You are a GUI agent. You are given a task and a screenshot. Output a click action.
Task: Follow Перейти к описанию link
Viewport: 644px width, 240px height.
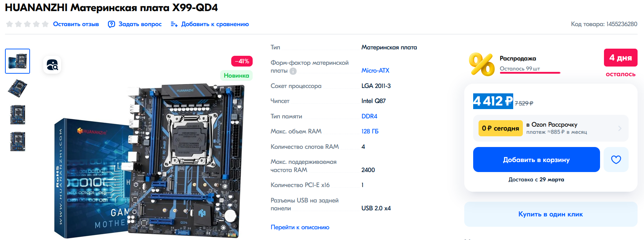tap(300, 227)
